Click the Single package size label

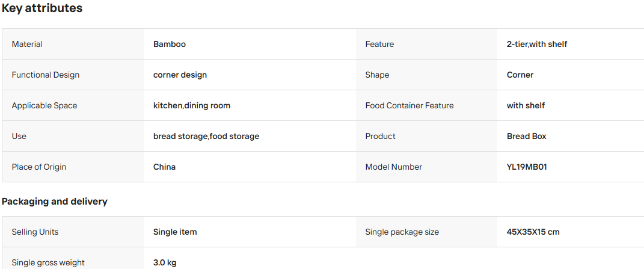click(402, 232)
